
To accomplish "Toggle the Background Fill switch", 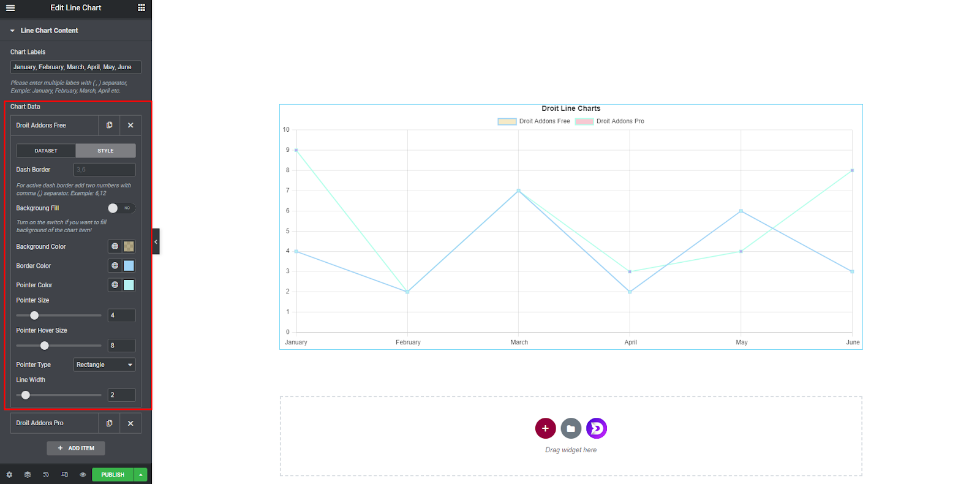I will point(121,208).
